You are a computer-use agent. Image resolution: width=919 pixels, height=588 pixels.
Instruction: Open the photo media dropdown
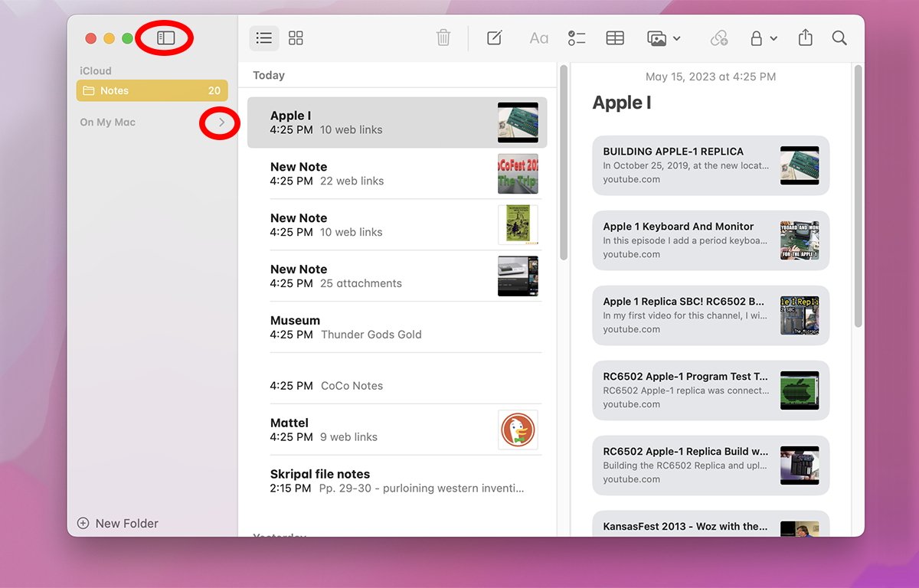(x=663, y=38)
